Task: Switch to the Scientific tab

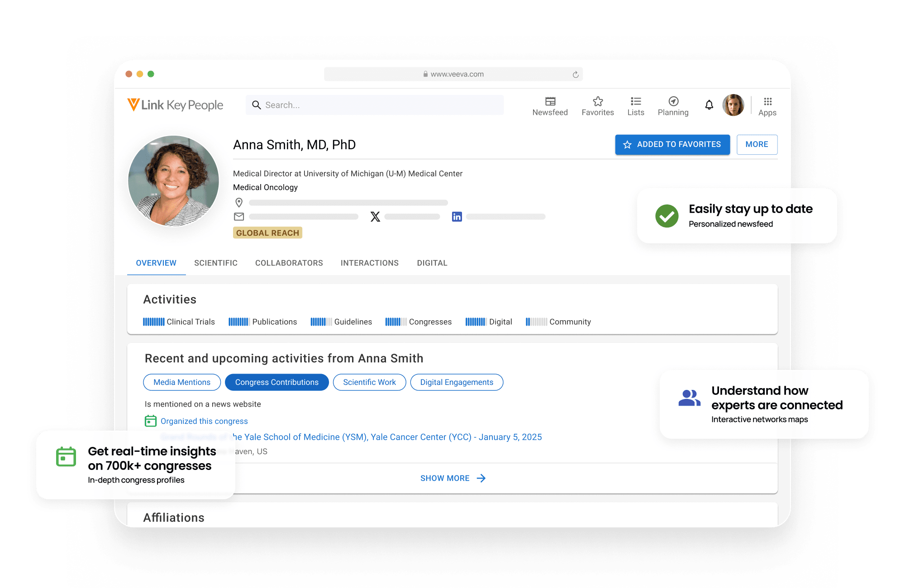Action: pos(215,263)
